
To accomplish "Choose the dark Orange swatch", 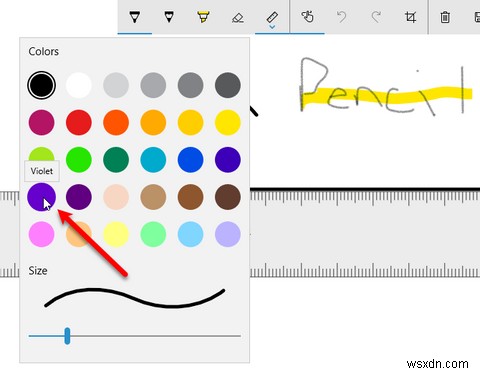I will click(x=116, y=123).
